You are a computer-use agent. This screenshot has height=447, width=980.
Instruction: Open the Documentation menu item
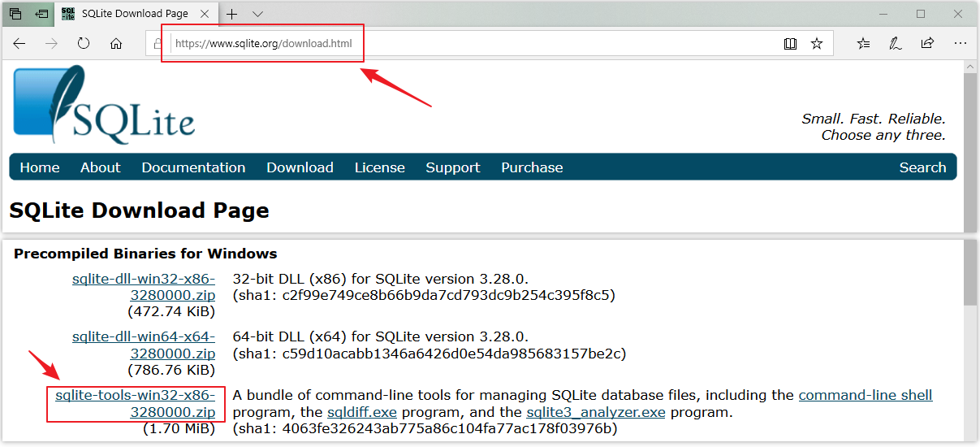[x=193, y=167]
